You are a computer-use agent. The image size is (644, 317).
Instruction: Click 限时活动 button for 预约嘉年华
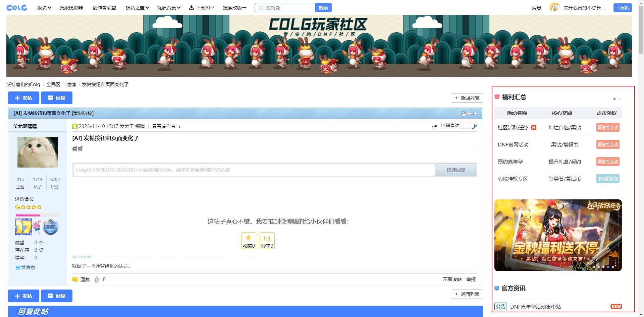click(x=608, y=162)
